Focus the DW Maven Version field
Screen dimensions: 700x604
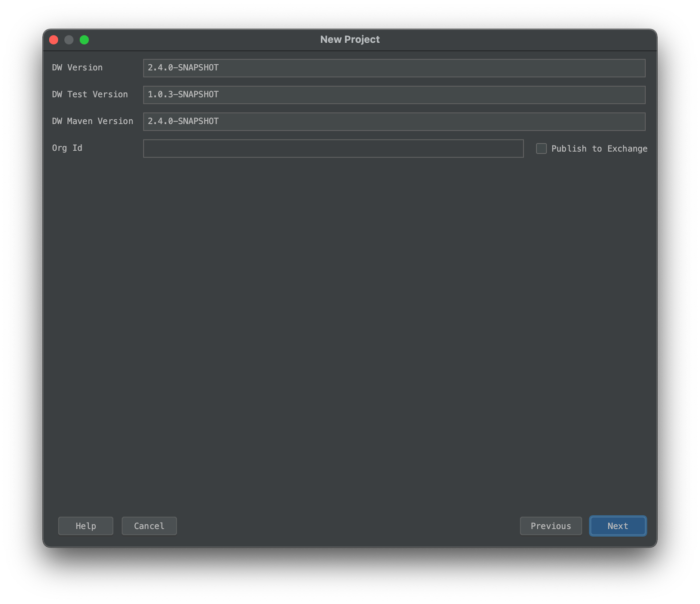point(394,122)
